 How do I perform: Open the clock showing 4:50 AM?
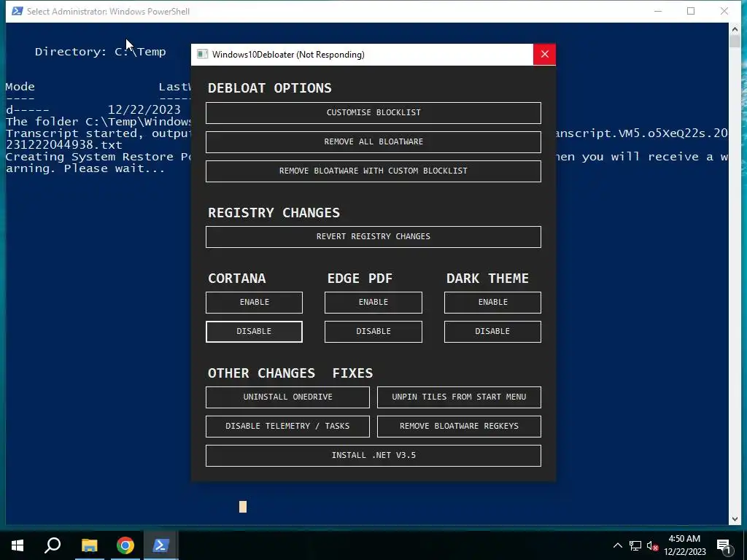click(x=684, y=545)
